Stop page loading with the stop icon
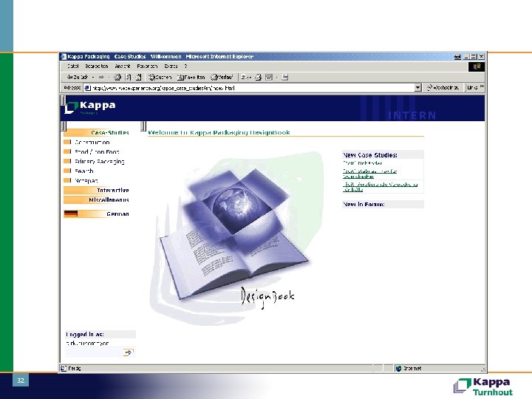This screenshot has width=532, height=399. tap(117, 78)
